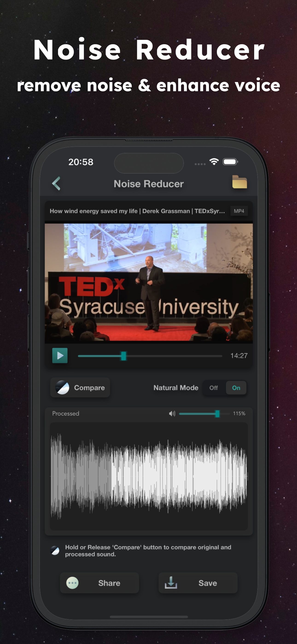Tap the Save button
Viewport: 297px width, 644px height.
(x=198, y=583)
